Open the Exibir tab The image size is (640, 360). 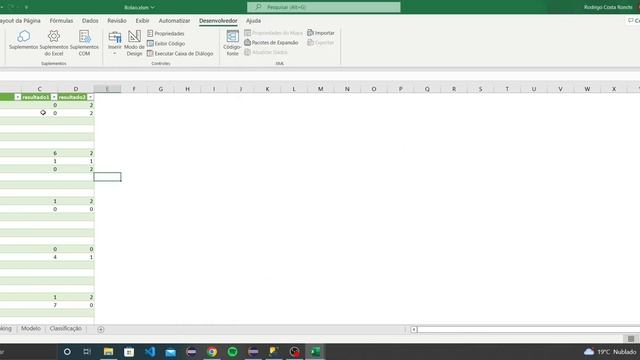point(142,20)
